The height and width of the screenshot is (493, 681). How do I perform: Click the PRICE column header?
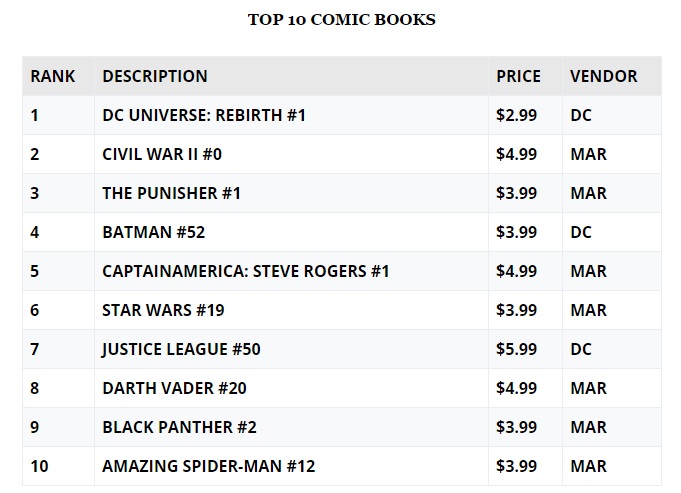pyautogui.click(x=518, y=76)
